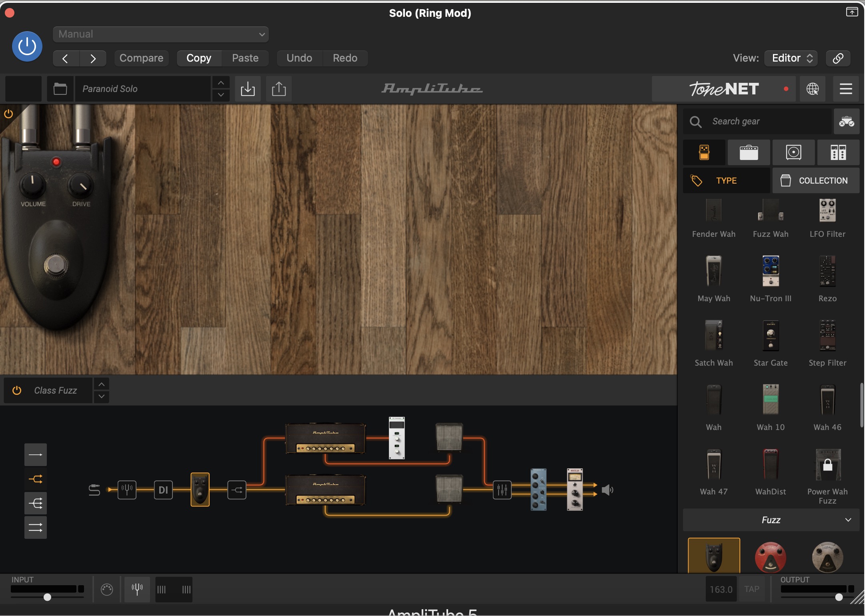Click the mixer block in signal chain
The height and width of the screenshot is (616, 865).
(502, 490)
